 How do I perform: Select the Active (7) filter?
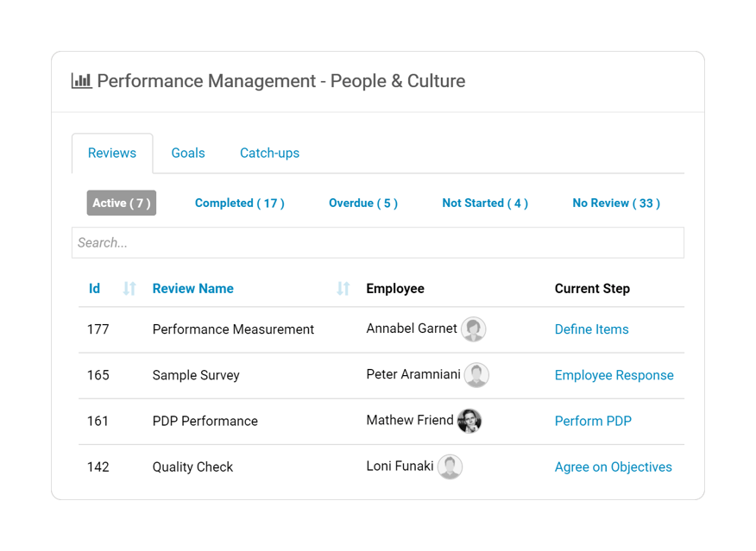click(122, 203)
